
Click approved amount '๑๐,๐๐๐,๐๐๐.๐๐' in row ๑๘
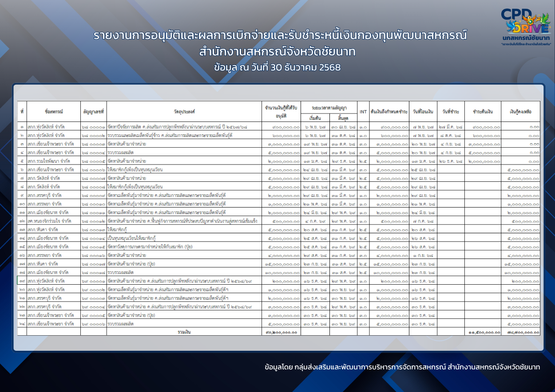tap(282, 272)
